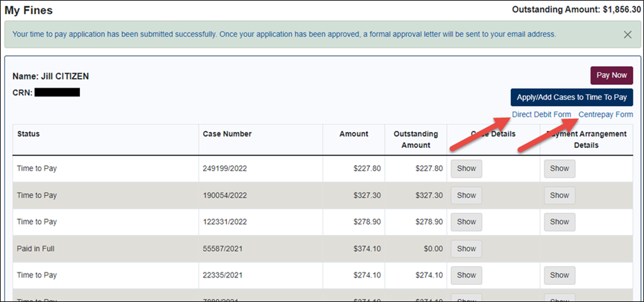
Task: Show payment arrangement for case 190054/2022
Action: pos(559,195)
